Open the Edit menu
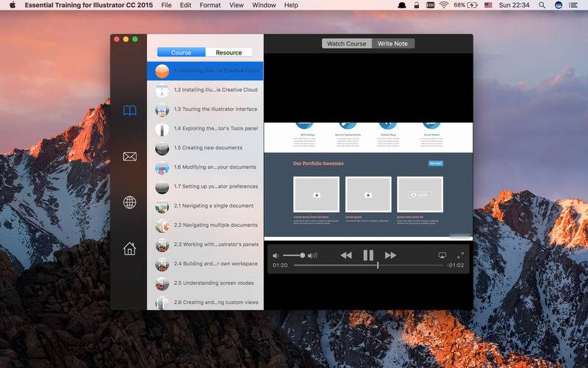This screenshot has width=588, height=368. coord(186,5)
